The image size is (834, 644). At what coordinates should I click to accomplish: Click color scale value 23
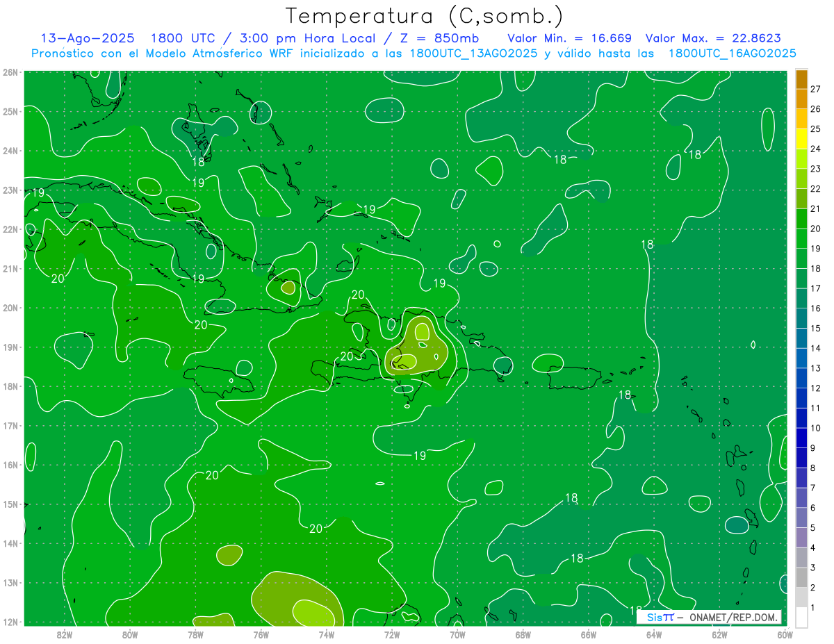(815, 168)
